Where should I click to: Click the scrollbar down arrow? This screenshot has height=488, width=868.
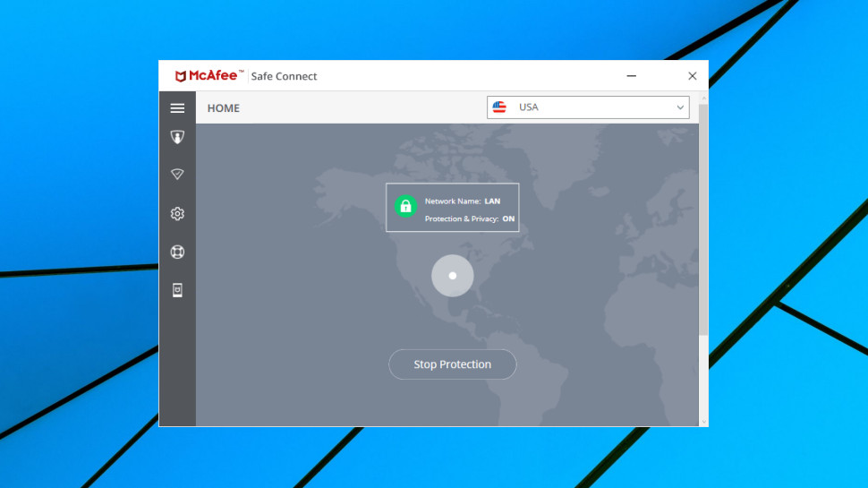(x=703, y=422)
